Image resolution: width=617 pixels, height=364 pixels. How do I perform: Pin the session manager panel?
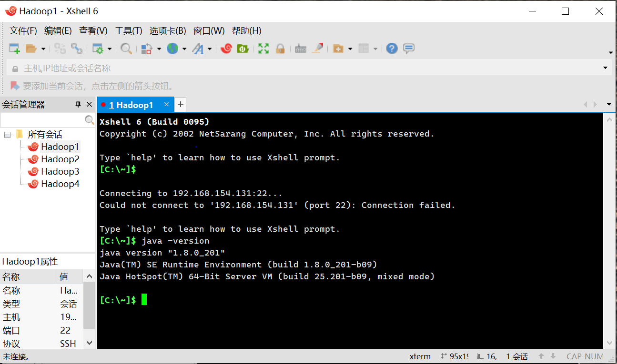[x=78, y=105]
